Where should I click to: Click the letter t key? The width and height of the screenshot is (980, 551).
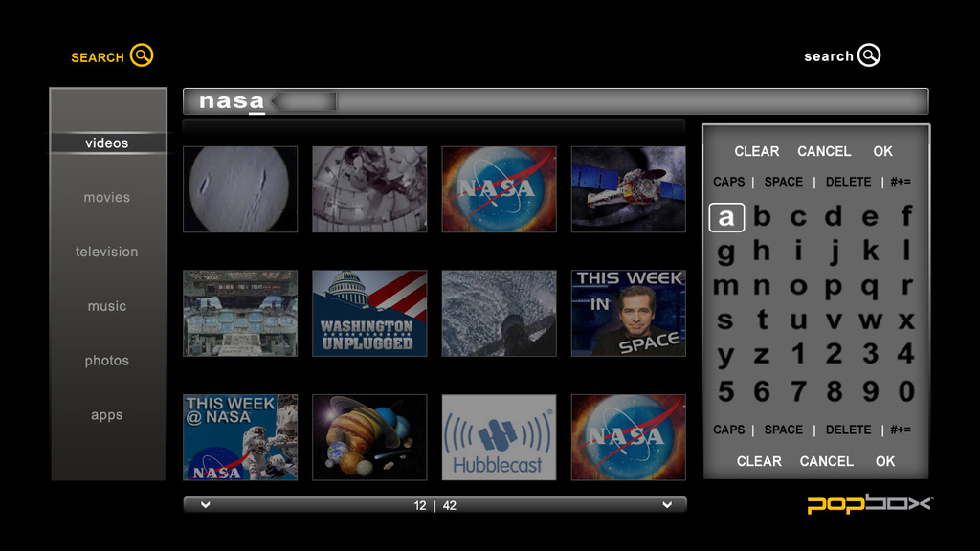pos(762,320)
